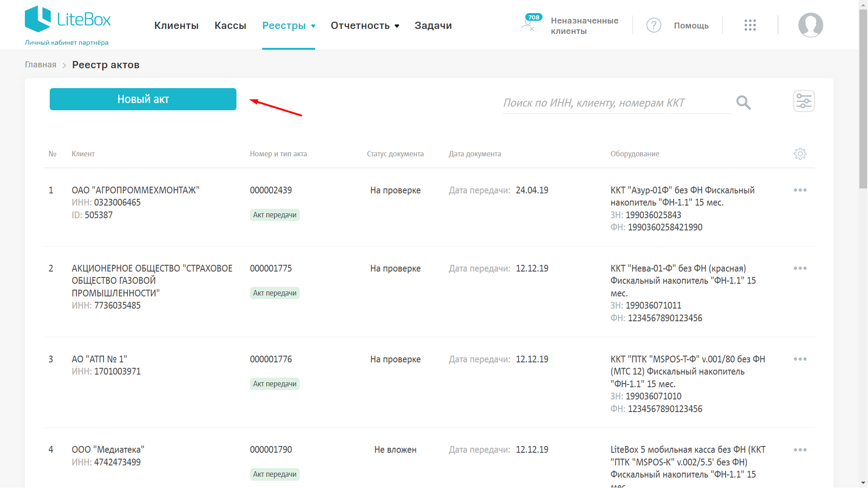
Task: Select the Реестры menu tab
Action: pyautogui.click(x=284, y=26)
